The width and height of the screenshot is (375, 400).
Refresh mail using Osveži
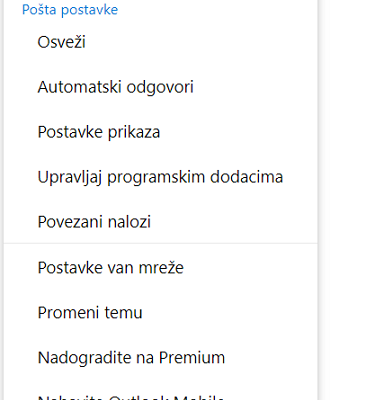tap(161, 42)
